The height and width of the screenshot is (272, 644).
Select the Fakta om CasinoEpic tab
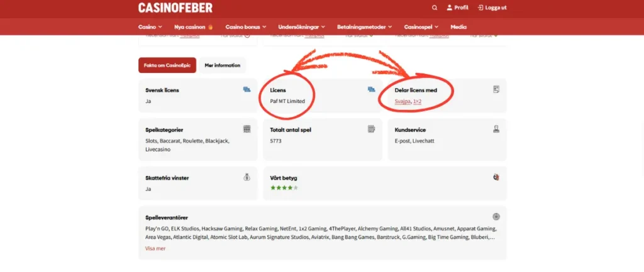[167, 65]
